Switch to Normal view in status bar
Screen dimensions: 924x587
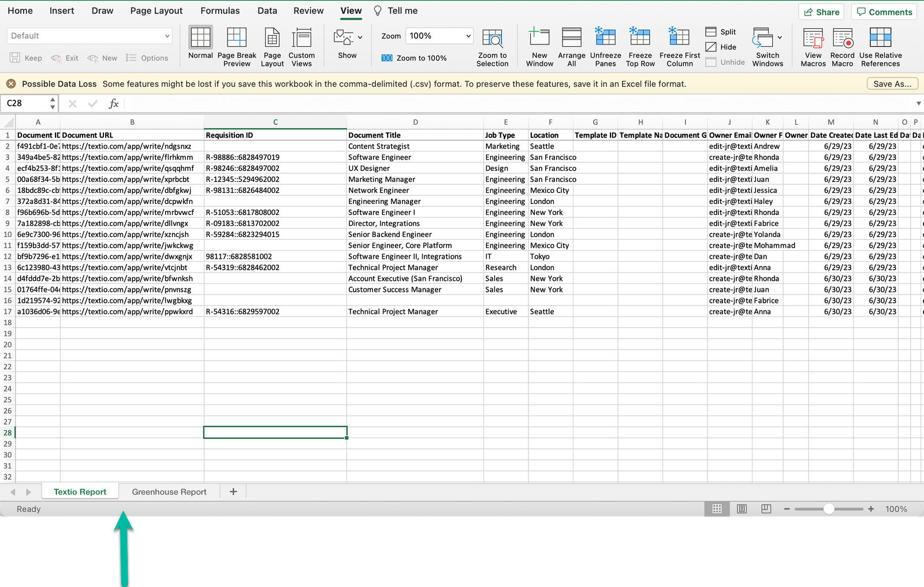pos(717,509)
